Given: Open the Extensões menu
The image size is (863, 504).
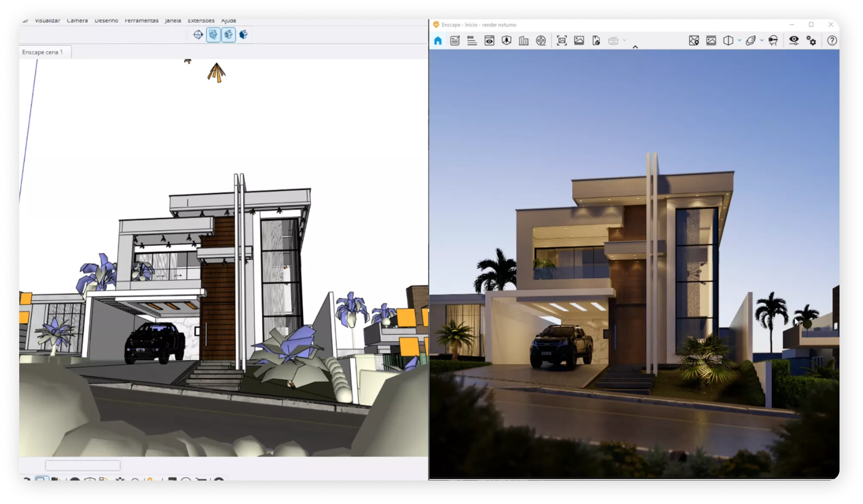Looking at the screenshot, I should click(201, 21).
